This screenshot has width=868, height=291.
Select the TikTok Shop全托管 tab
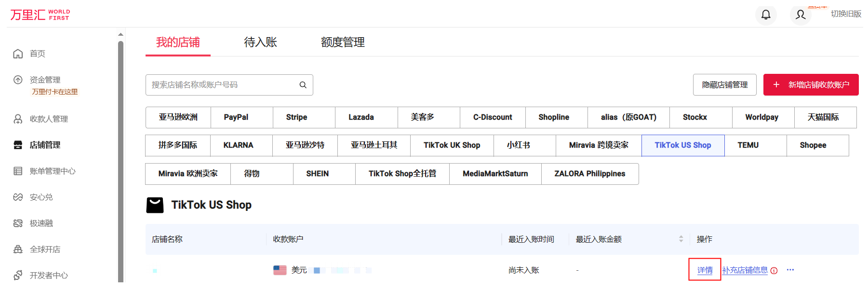click(x=402, y=174)
